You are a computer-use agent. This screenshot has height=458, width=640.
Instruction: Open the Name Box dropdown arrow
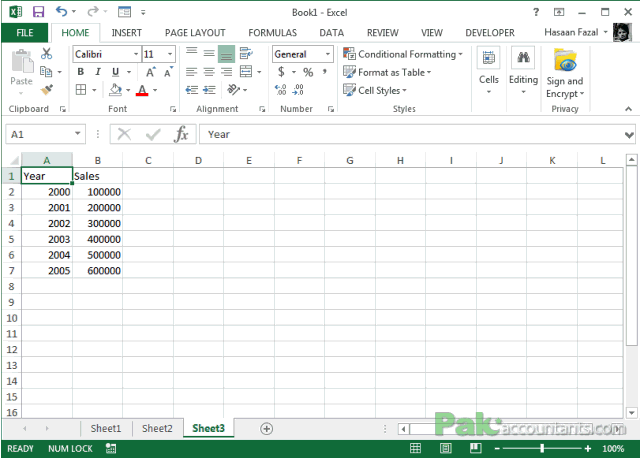point(78,133)
